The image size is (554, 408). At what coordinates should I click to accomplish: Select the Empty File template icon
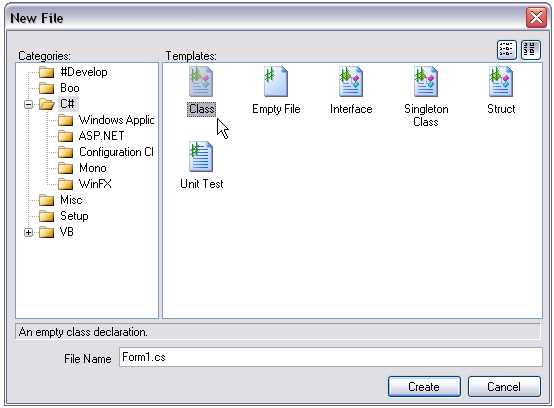276,82
